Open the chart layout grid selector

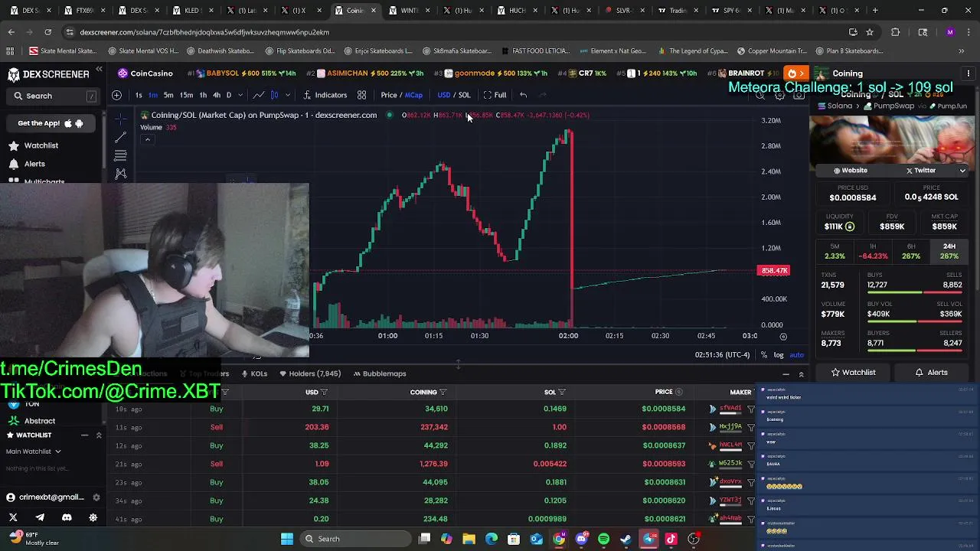361,95
